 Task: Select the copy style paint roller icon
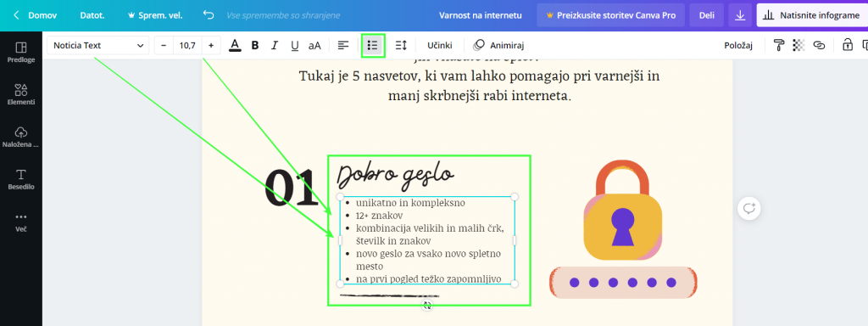click(779, 46)
